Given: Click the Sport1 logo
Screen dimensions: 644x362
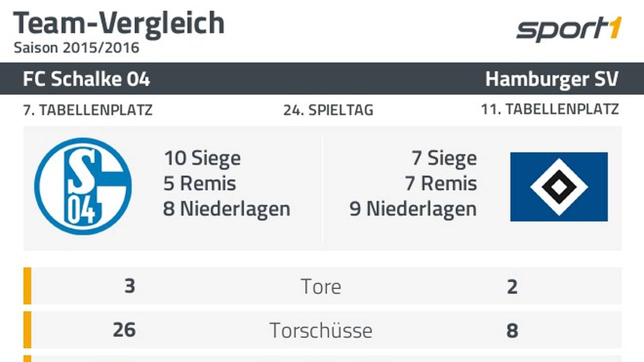Looking at the screenshot, I should pos(569,29).
